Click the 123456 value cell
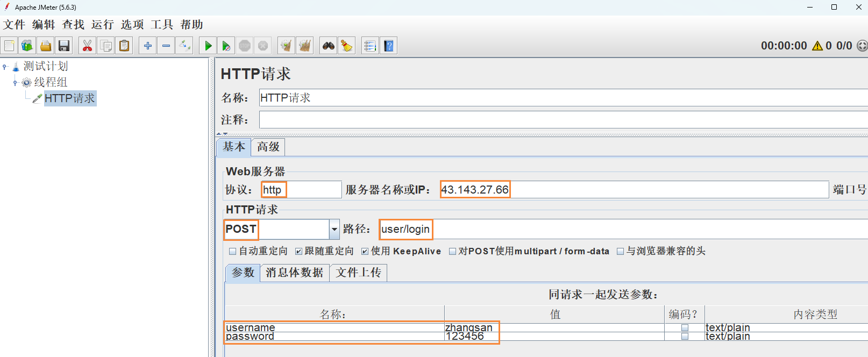This screenshot has width=868, height=357. [x=554, y=337]
